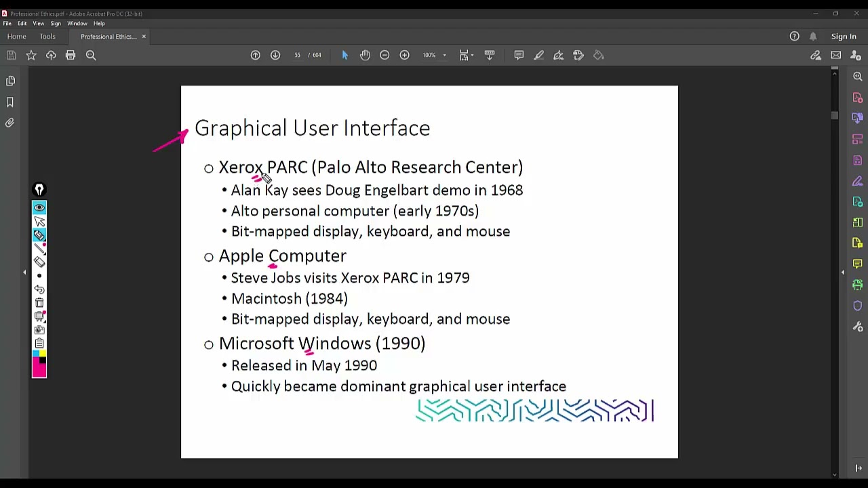This screenshot has height=488, width=868.
Task: Open the Protect shield tool in right pane
Action: (x=858, y=306)
